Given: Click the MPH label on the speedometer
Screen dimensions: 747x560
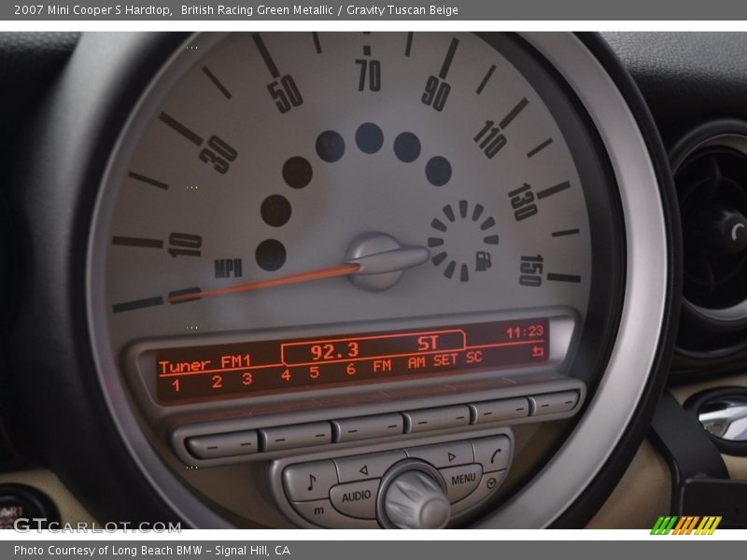Looking at the screenshot, I should coord(228,269).
